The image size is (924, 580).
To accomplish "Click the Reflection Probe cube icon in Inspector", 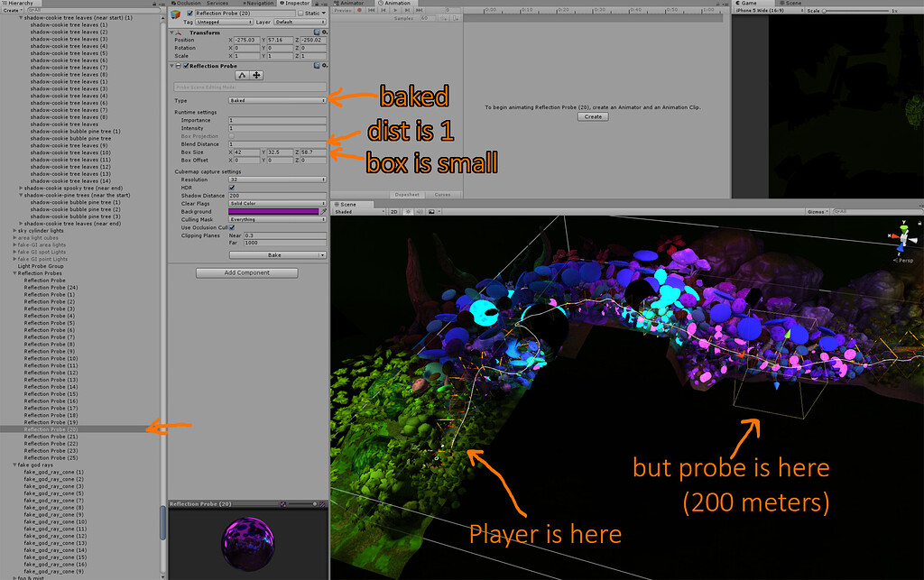I will coord(174,14).
